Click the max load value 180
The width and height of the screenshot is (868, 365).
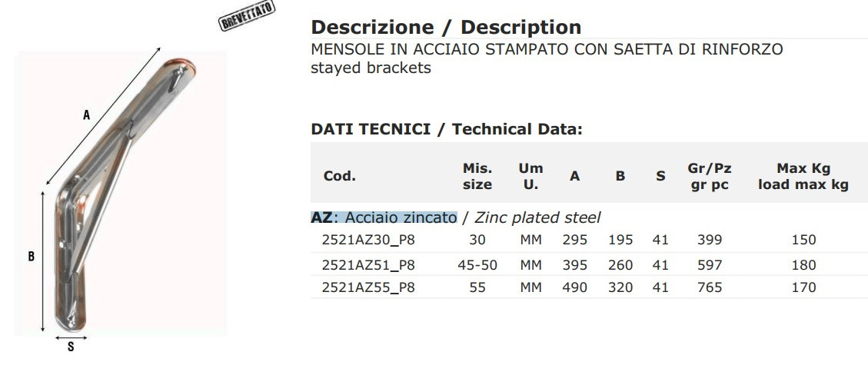point(803,265)
